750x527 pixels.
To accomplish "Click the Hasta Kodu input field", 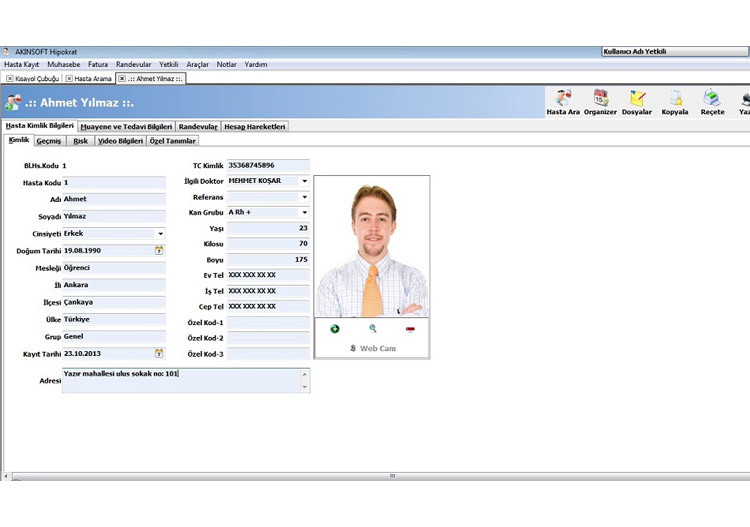I will [x=114, y=182].
